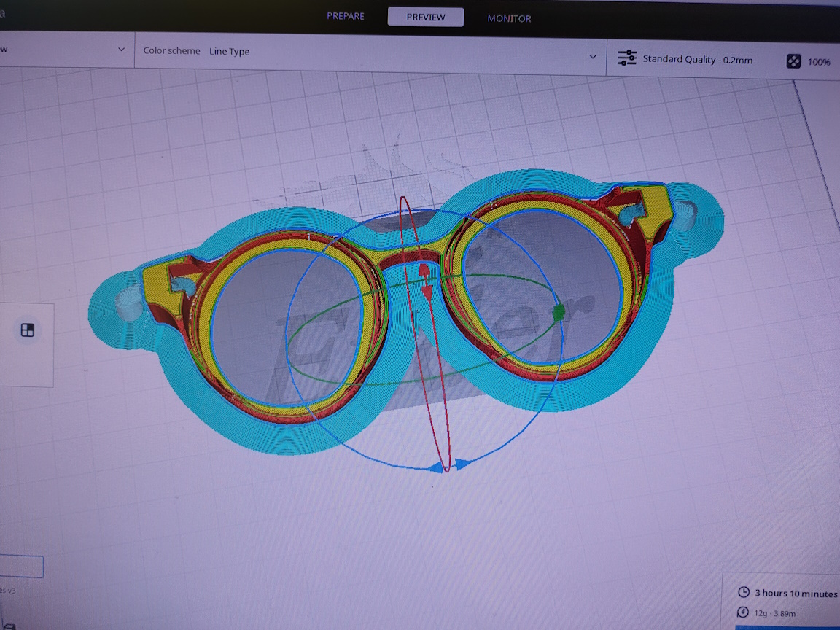
Task: Select the PREVIEW stage button
Action: click(x=426, y=17)
